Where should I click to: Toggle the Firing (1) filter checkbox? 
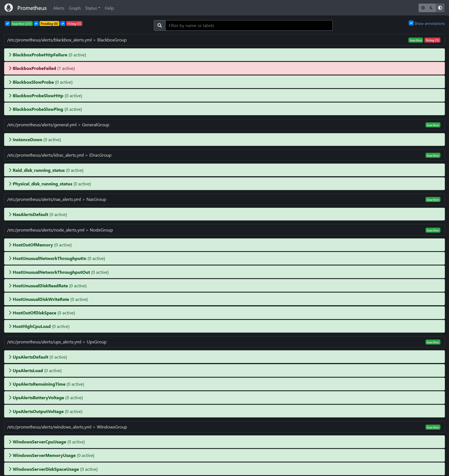tap(63, 24)
